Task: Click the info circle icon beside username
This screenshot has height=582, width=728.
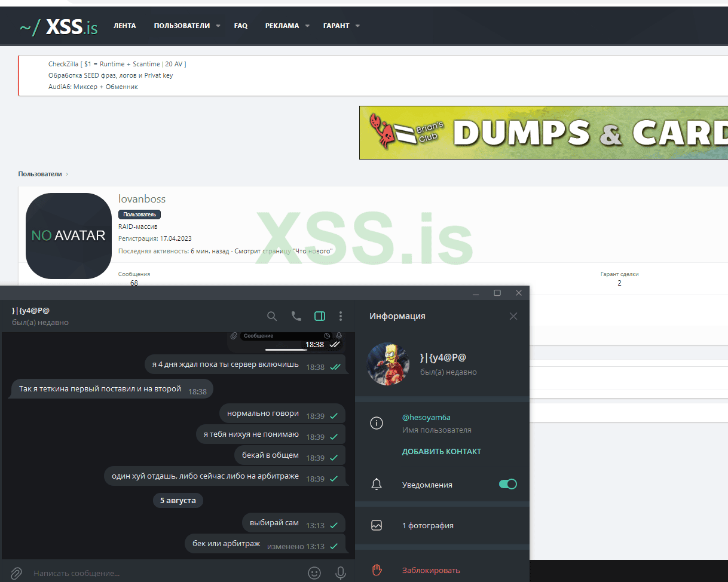Action: (x=377, y=423)
